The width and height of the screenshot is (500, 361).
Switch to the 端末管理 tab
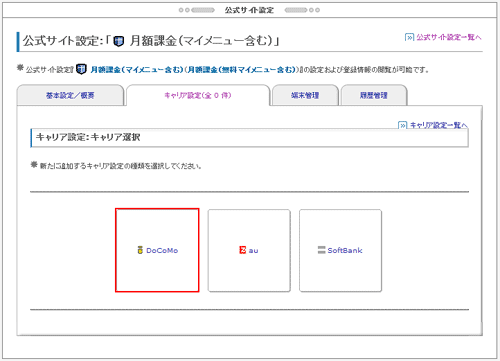tap(305, 95)
